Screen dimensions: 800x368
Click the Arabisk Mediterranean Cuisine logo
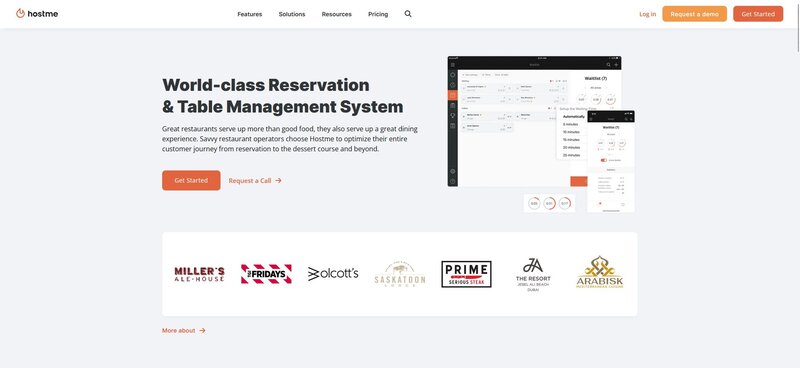tap(600, 272)
